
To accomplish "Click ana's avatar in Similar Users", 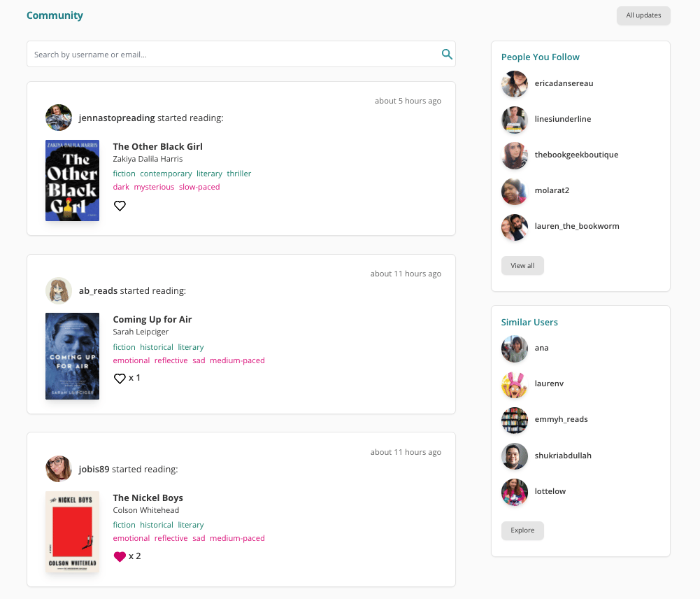I will click(514, 348).
